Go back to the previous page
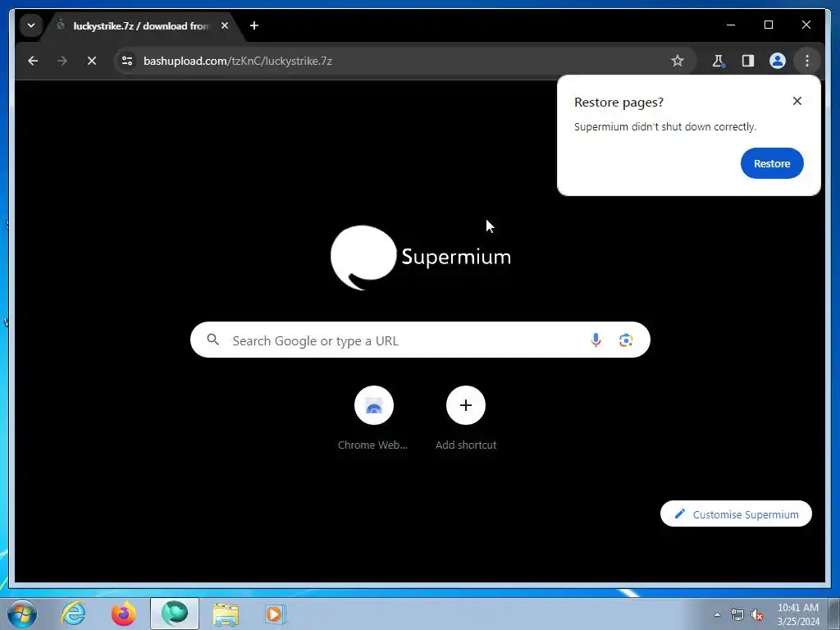Image resolution: width=840 pixels, height=630 pixels. (x=33, y=61)
